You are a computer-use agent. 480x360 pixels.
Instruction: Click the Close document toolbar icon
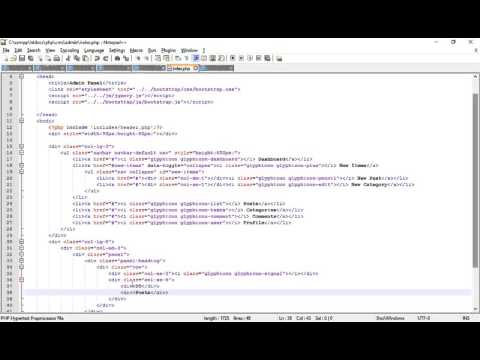40,58
